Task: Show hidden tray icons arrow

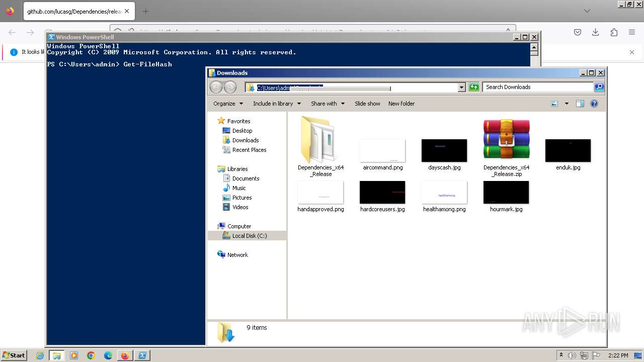Action: [561, 355]
